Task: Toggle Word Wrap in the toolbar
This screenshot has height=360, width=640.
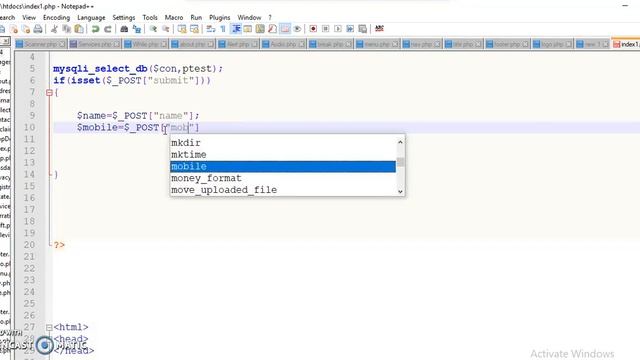Action: (x=211, y=29)
